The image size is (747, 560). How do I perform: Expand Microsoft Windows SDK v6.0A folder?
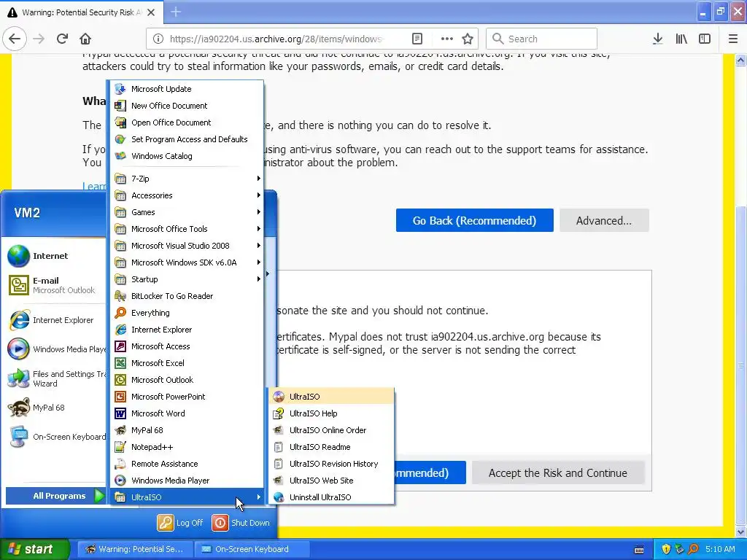187,262
